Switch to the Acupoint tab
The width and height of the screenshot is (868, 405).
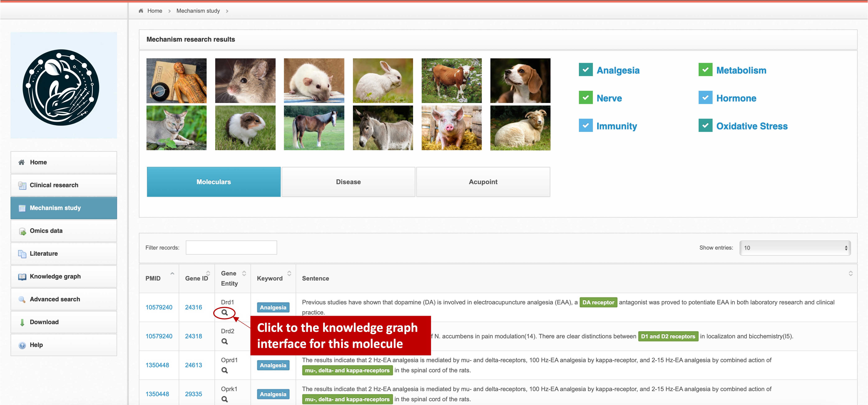point(483,182)
